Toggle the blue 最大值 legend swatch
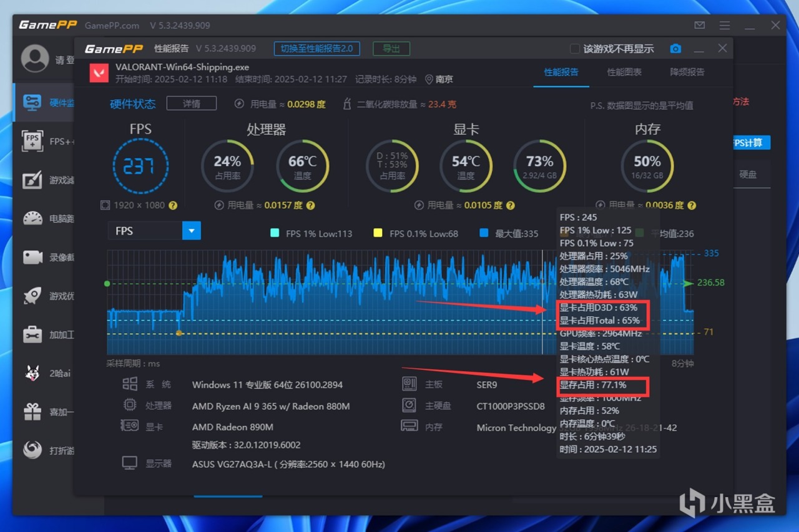 pos(484,233)
